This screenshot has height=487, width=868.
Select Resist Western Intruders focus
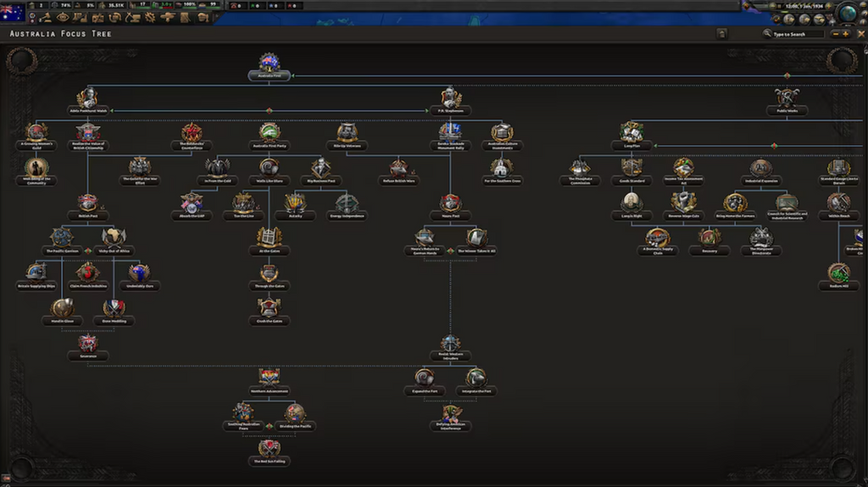pyautogui.click(x=451, y=347)
